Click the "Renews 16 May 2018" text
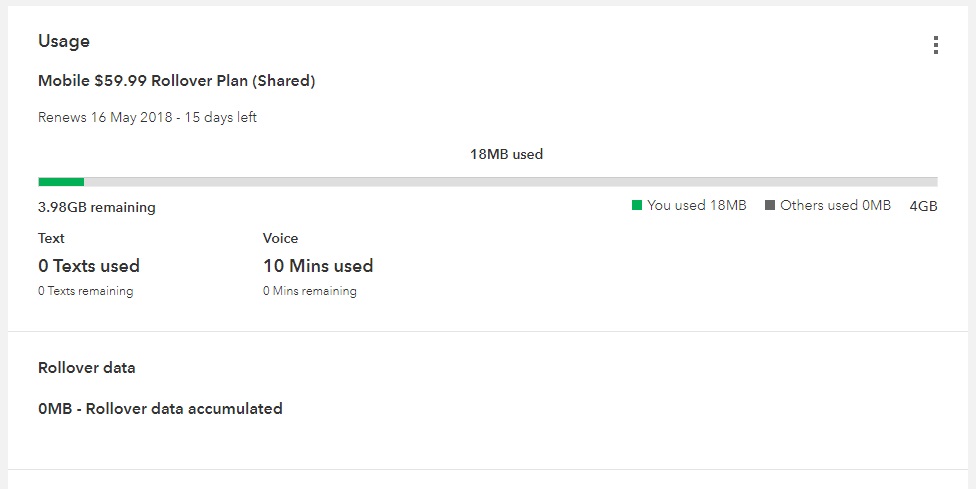 click(147, 117)
